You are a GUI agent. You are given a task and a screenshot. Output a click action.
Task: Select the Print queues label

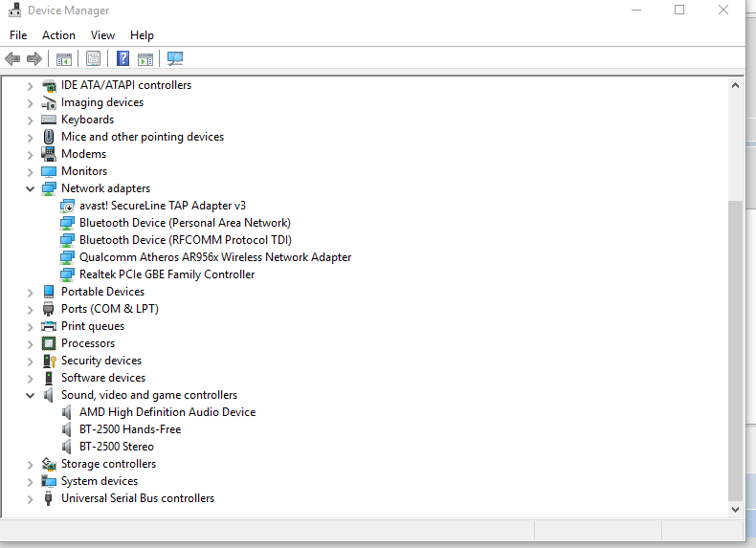pos(93,326)
